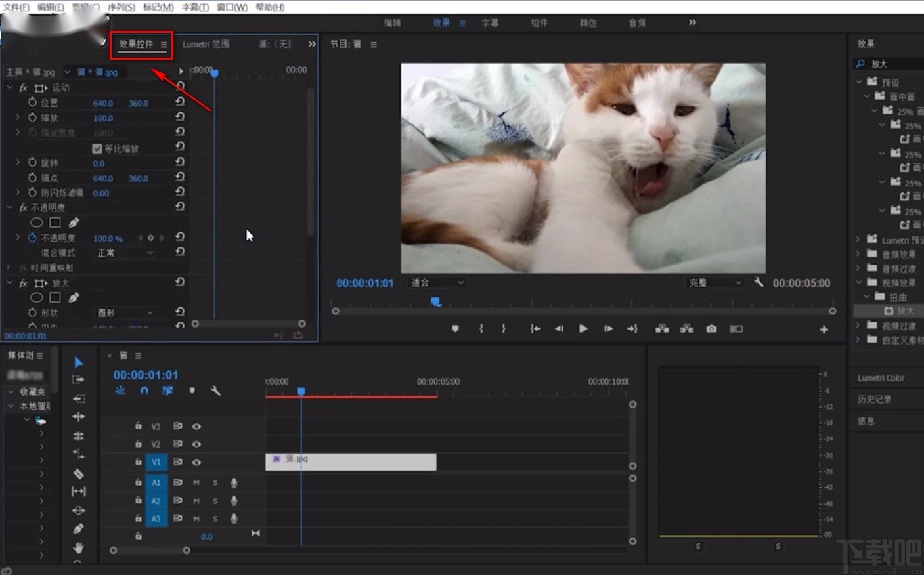This screenshot has height=575, width=924.
Task: Select the Selection arrow tool
Action: 78,362
